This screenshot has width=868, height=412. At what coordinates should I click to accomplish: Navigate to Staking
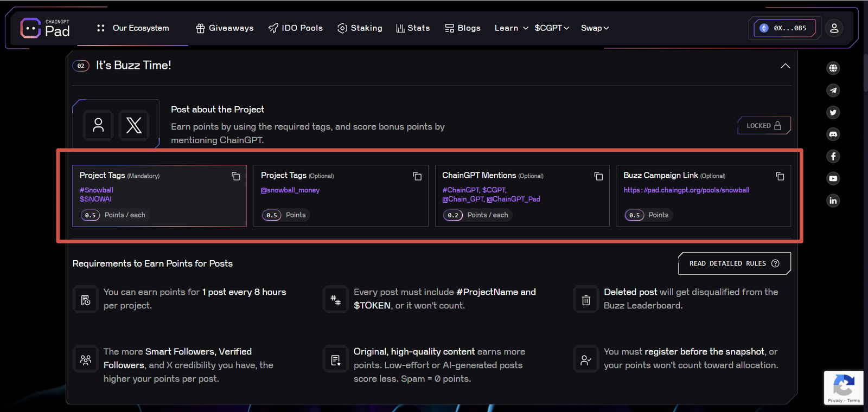point(360,28)
